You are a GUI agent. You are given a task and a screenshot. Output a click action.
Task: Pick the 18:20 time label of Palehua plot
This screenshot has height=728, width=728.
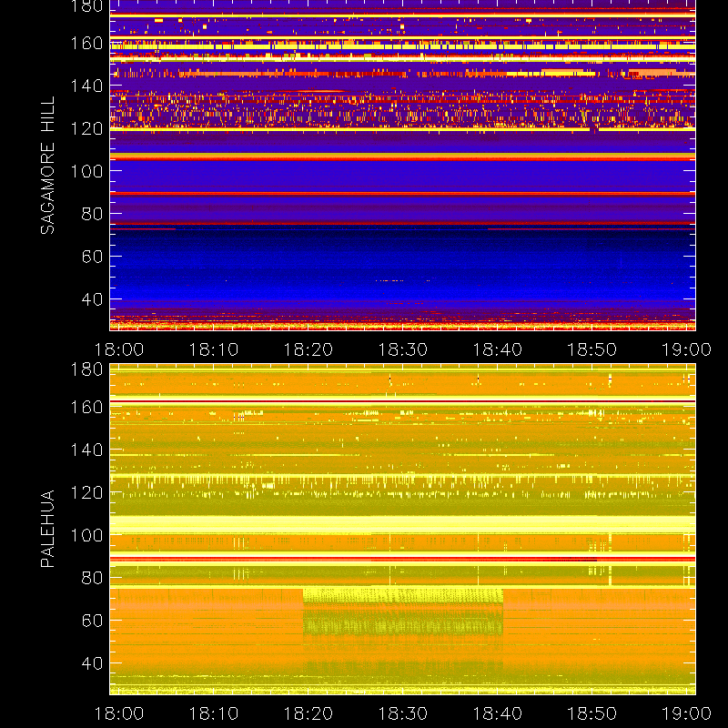click(308, 713)
